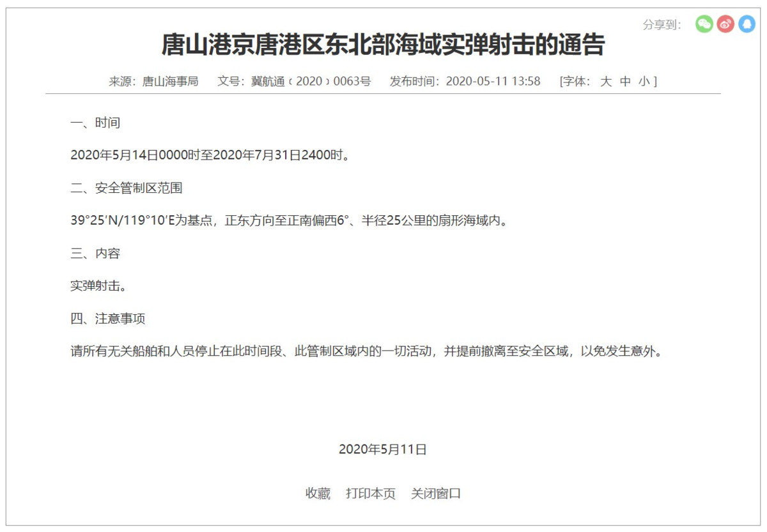Click the warning paragraph starting 请所有无关船舶
Screen dimensions: 767x532
point(368,352)
